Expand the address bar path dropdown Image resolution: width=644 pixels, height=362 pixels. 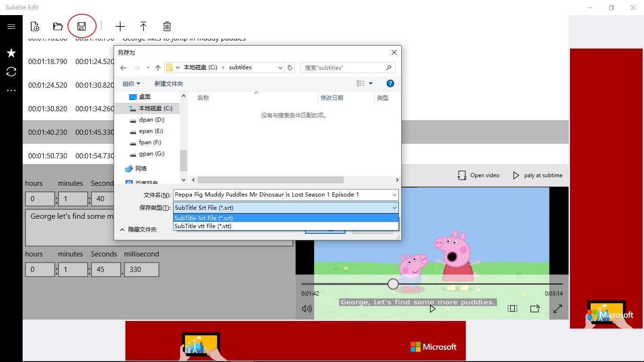(x=281, y=67)
